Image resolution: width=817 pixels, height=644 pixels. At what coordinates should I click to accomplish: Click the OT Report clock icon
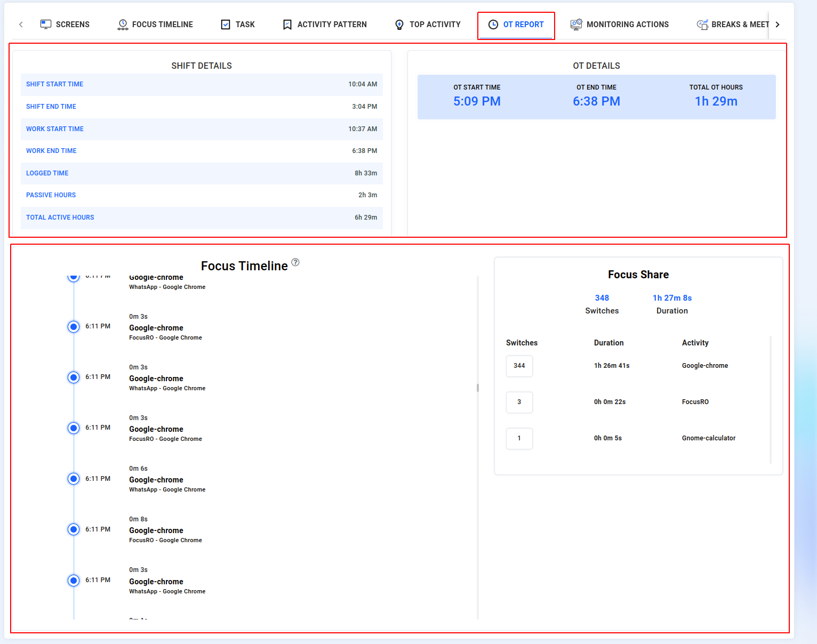pos(493,25)
